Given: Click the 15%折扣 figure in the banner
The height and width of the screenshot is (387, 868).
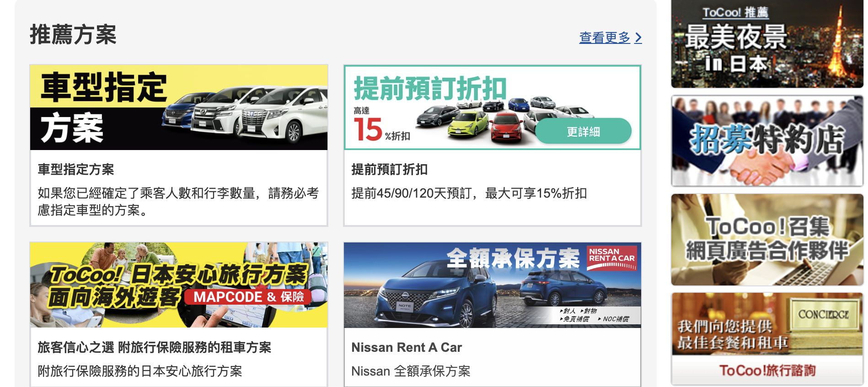Looking at the screenshot, I should point(382,129).
